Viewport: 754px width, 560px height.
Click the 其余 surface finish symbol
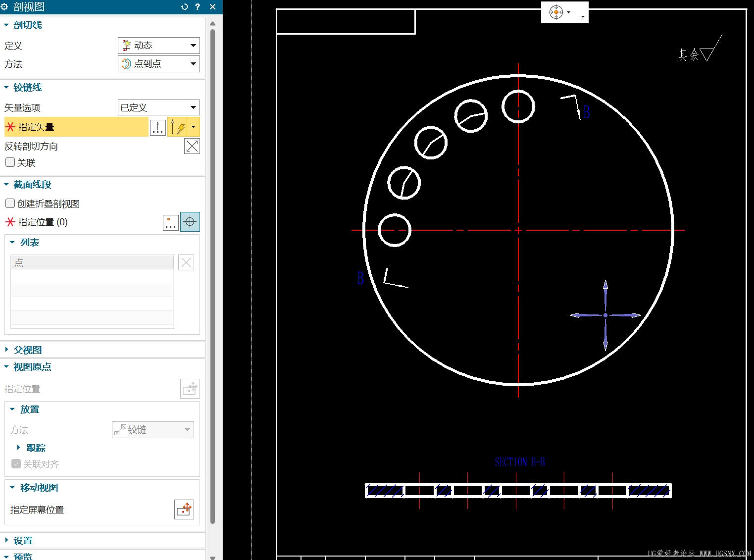click(x=700, y=49)
